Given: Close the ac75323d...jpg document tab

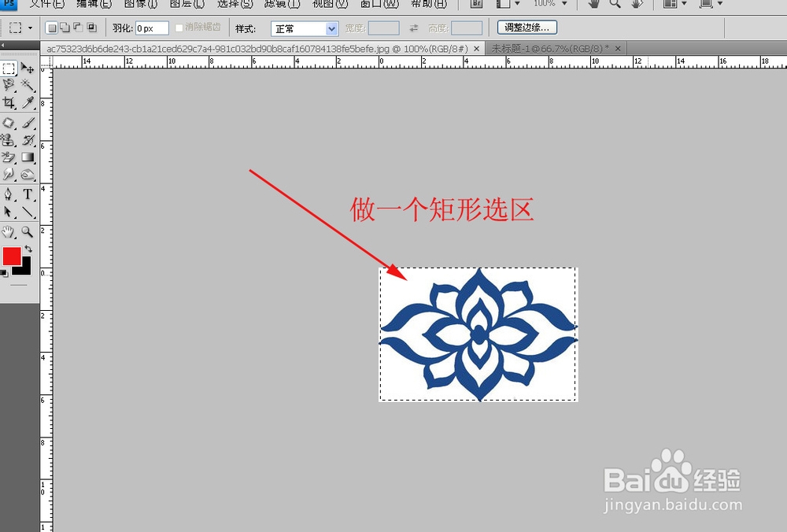Looking at the screenshot, I should (x=476, y=49).
